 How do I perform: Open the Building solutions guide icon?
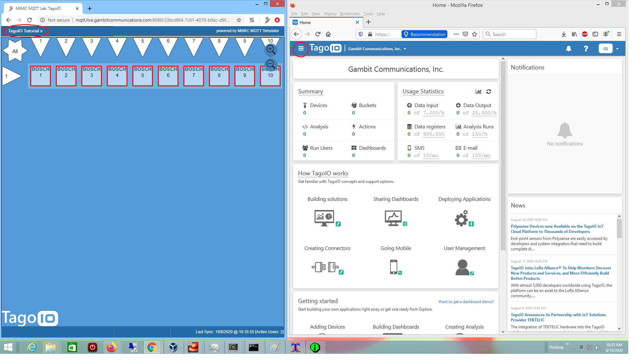[327, 218]
